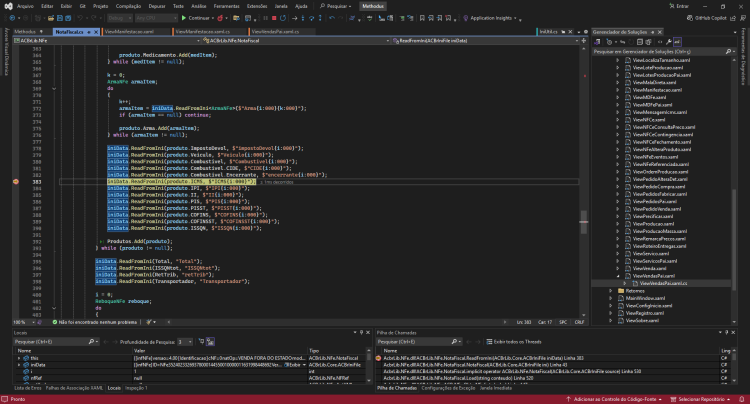Screen dimensions: 750x404
Task: Click the Step Into arrow icon
Action: pos(303,18)
